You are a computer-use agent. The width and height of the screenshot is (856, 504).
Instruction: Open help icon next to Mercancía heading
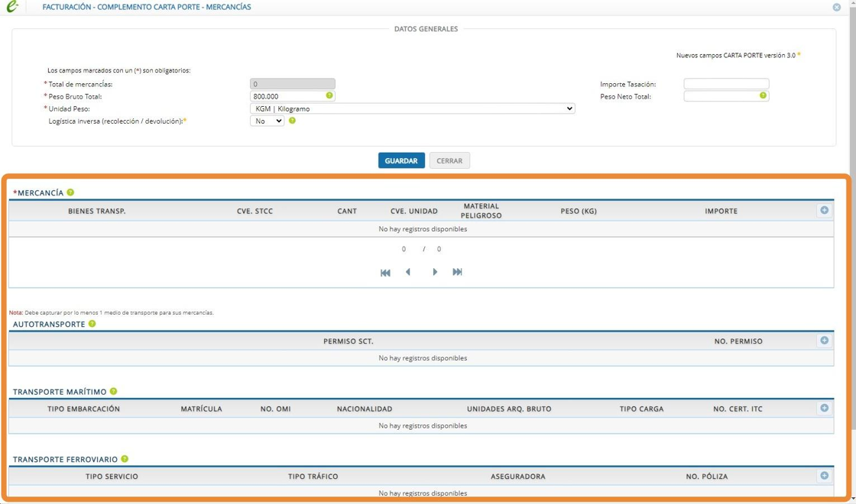[70, 192]
